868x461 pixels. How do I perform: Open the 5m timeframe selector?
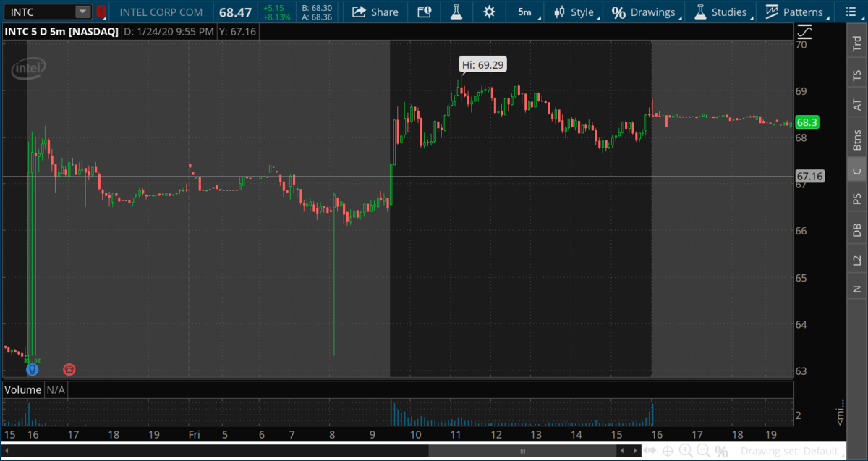click(x=525, y=12)
